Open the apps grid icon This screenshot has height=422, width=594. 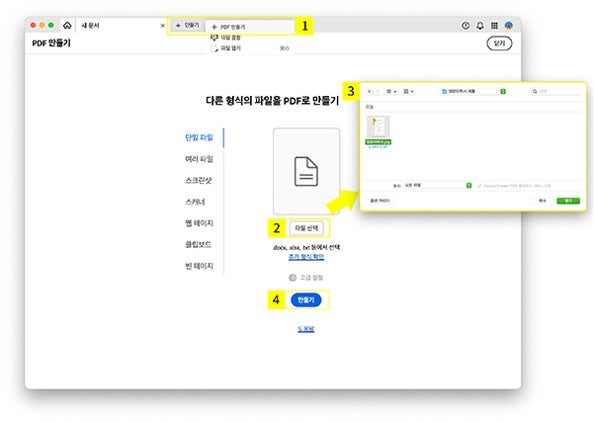(494, 25)
